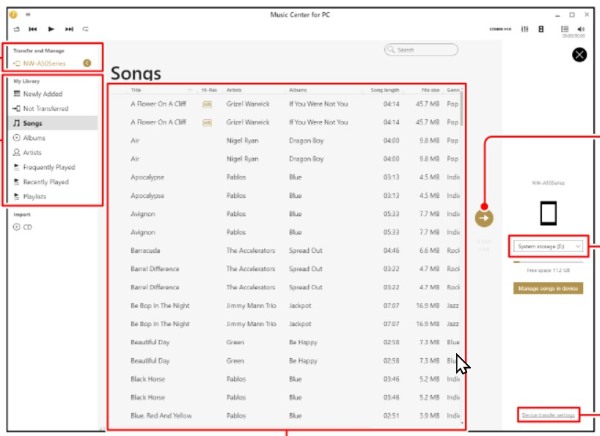The height and width of the screenshot is (436, 600).
Task: Close the transfer panel with the X
Action: tap(579, 55)
